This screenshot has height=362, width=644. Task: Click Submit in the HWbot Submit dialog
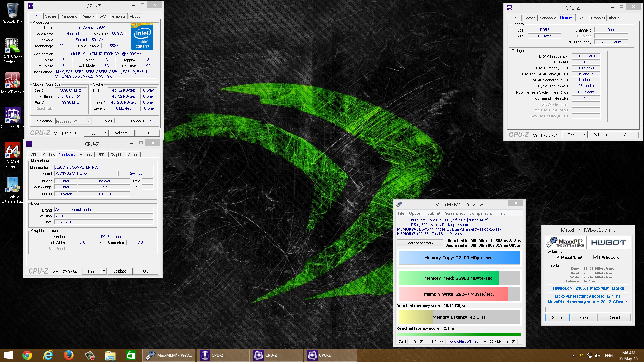point(557,318)
